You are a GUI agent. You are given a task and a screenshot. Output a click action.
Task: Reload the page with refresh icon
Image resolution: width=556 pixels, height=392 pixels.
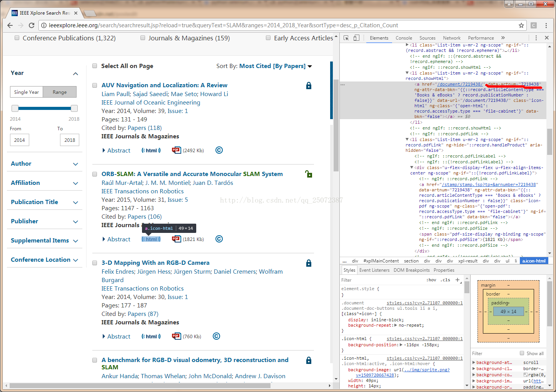[32, 25]
